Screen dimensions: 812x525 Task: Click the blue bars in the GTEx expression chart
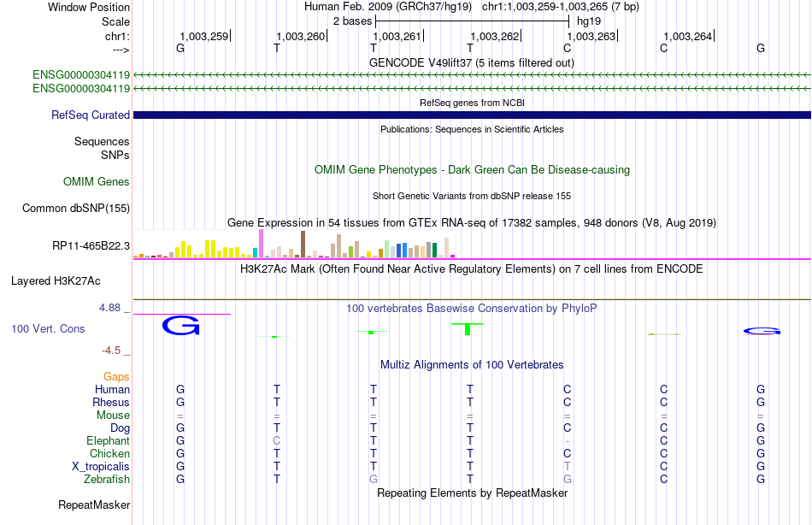tap(402, 251)
